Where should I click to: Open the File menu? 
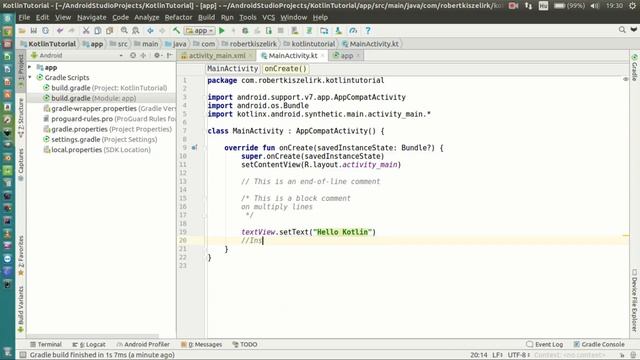(x=24, y=18)
